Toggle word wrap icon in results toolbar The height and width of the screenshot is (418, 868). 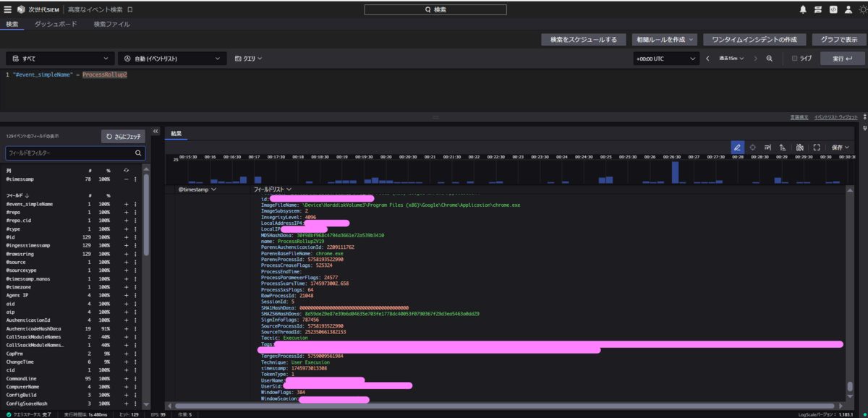click(x=767, y=147)
